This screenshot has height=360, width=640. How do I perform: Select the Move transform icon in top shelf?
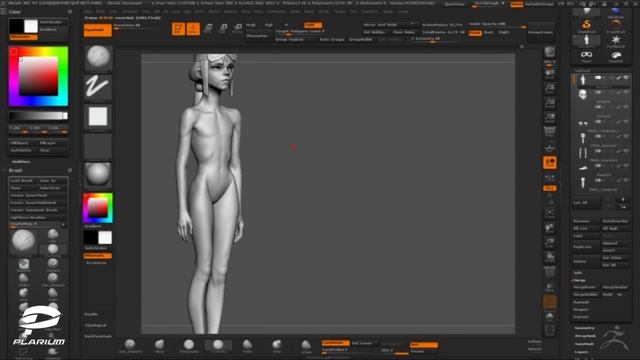(208, 29)
